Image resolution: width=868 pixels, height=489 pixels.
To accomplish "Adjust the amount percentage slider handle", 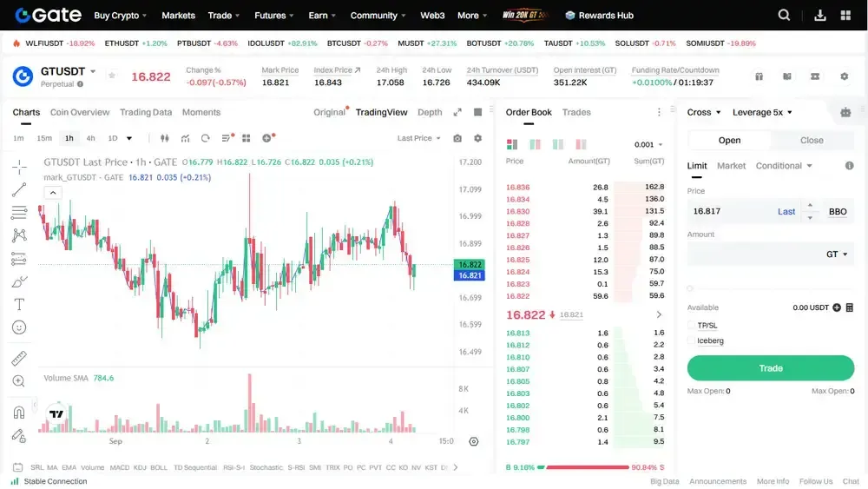I will coord(690,288).
